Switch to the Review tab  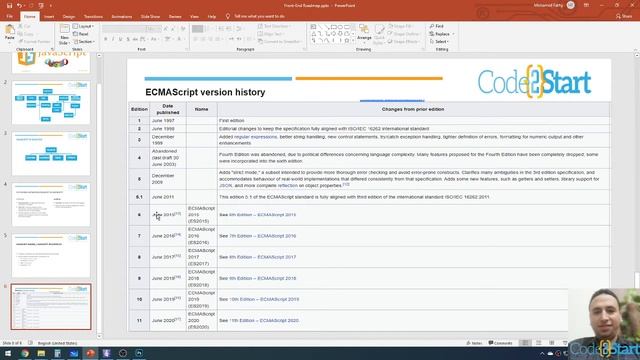pyautogui.click(x=175, y=17)
